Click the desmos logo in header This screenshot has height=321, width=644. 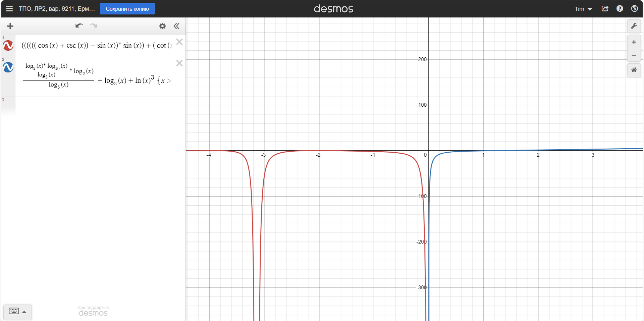click(333, 9)
